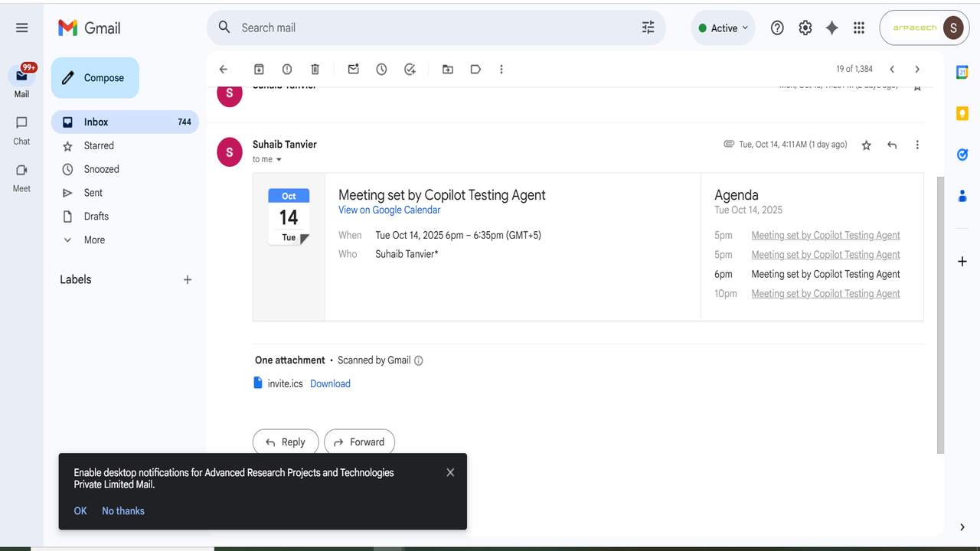Open Support help icon
This screenshot has height=551, width=980.
(777, 28)
